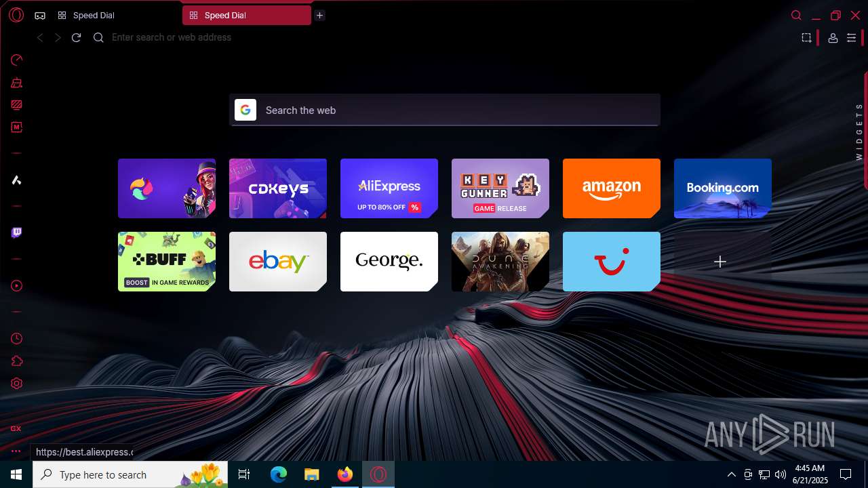The image size is (868, 488).
Task: Launch Microsoft Edge from taskbar
Action: point(279,474)
